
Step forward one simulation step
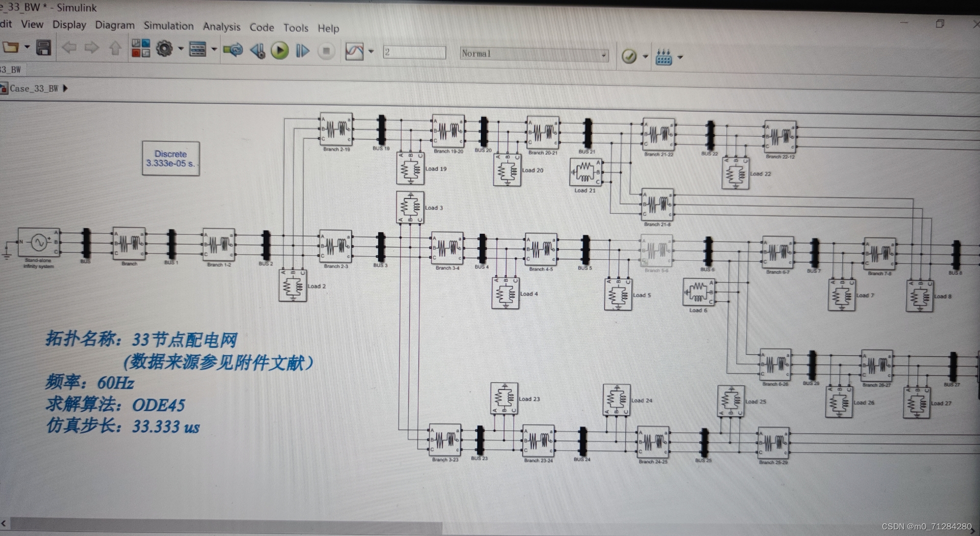pos(302,51)
